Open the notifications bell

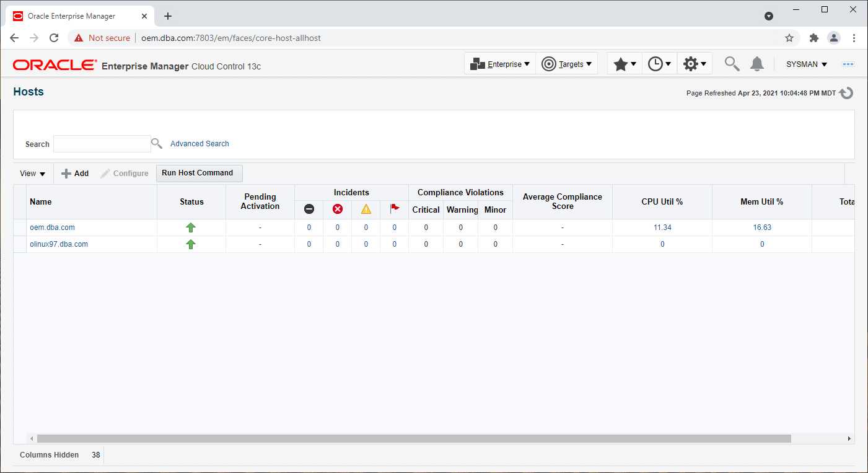[757, 64]
